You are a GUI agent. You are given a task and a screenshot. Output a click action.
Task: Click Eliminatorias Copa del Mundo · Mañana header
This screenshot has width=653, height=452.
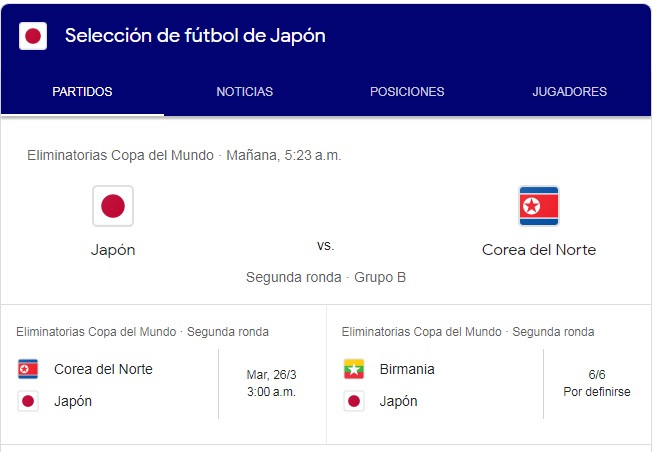(x=184, y=155)
